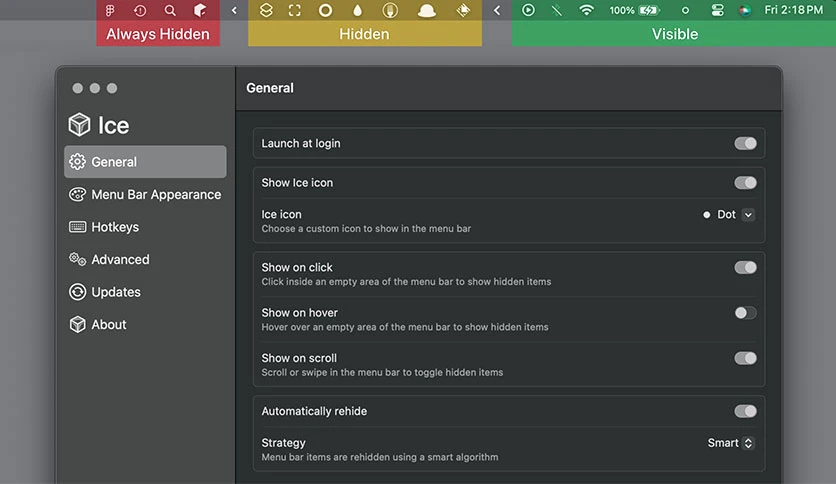Click 'Menu bar items are rehidden' description
Viewport: 836px width, 484px height.
[380, 457]
